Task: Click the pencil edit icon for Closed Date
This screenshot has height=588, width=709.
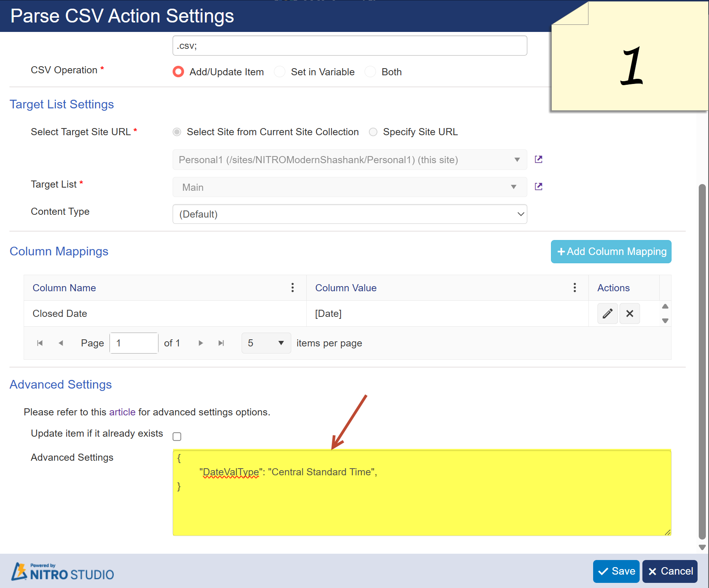Action: (607, 314)
